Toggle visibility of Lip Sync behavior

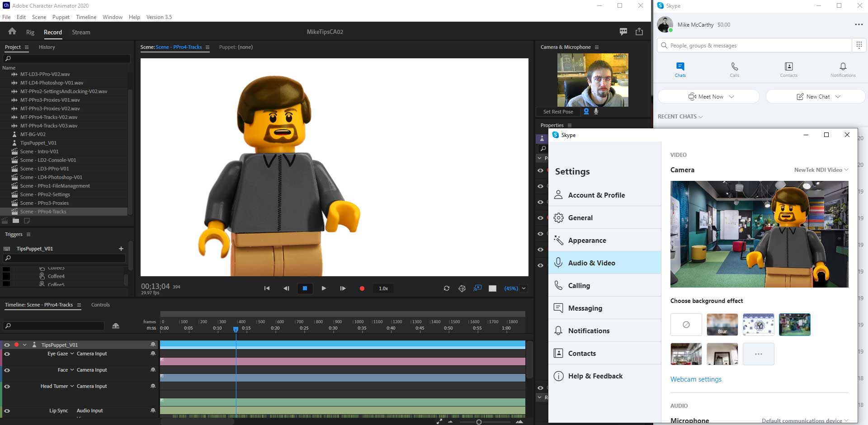pos(7,411)
